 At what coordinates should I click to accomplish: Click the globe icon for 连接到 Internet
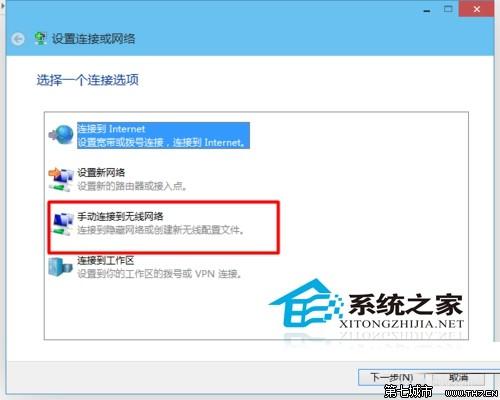pos(61,134)
